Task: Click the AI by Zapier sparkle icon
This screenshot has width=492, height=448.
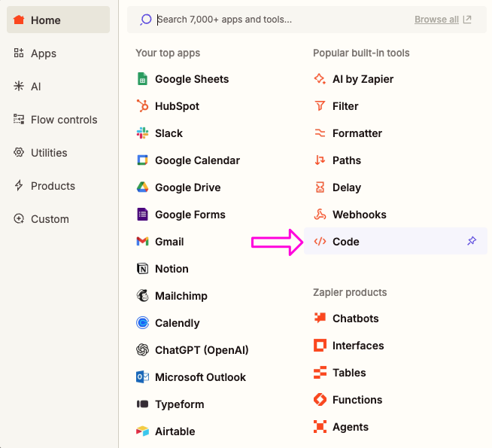Action: point(320,79)
